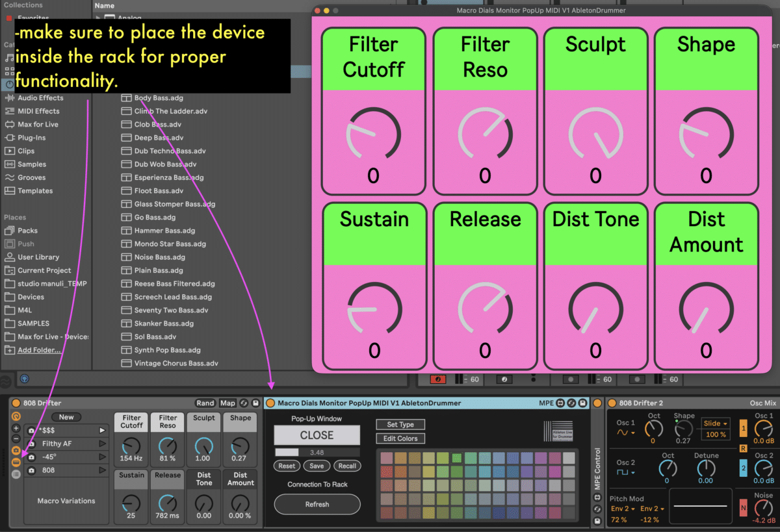Overwrite the -45° variation camera icon
Screen dimensions: 780x532
(x=31, y=457)
